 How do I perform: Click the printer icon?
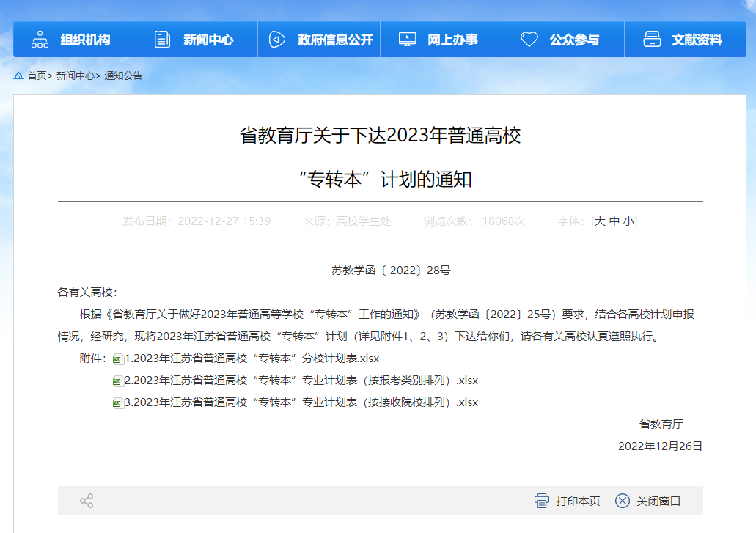point(542,501)
